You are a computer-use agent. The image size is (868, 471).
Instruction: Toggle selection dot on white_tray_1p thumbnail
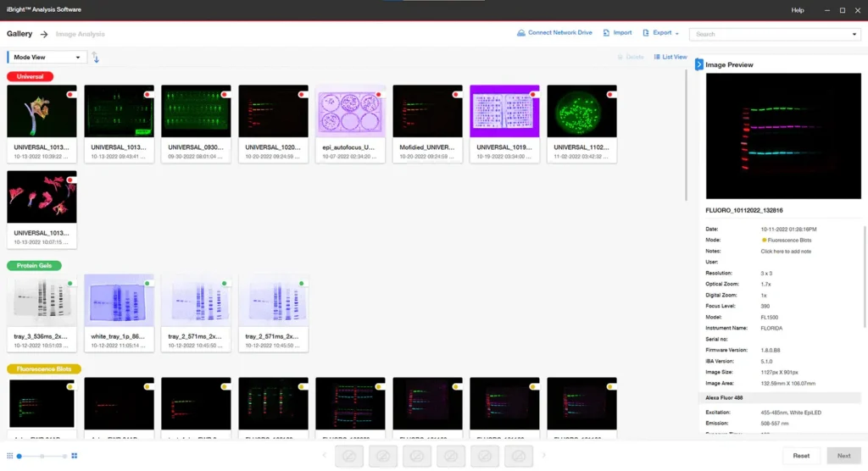coord(147,284)
